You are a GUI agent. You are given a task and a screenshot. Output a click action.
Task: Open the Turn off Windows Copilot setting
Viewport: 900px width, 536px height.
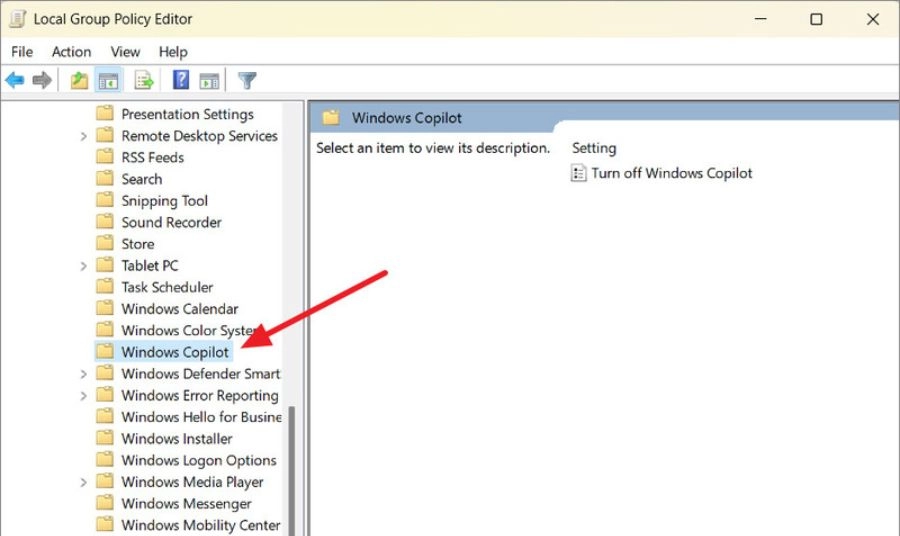[672, 173]
